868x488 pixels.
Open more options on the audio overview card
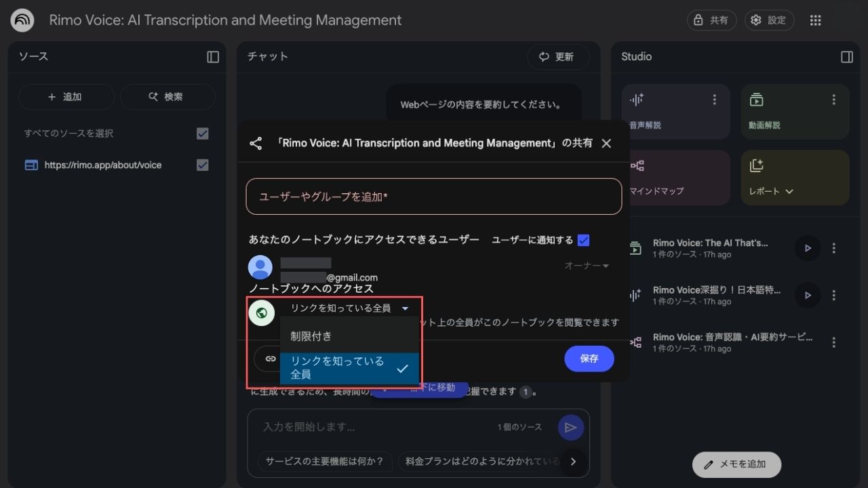tap(714, 100)
